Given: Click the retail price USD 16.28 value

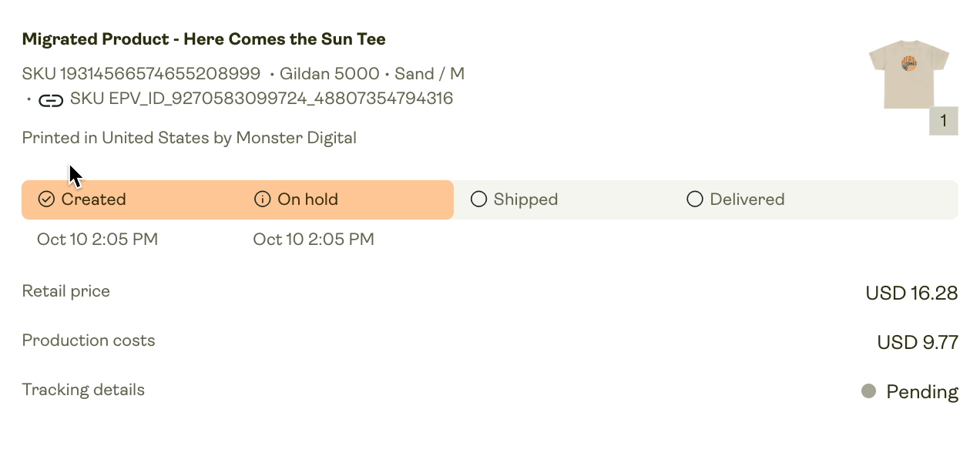Looking at the screenshot, I should click(912, 293).
